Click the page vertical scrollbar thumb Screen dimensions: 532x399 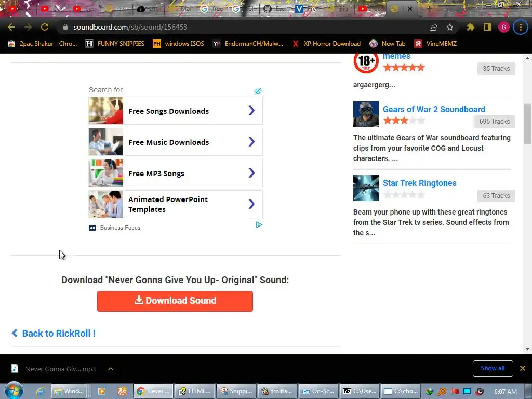[x=527, y=124]
